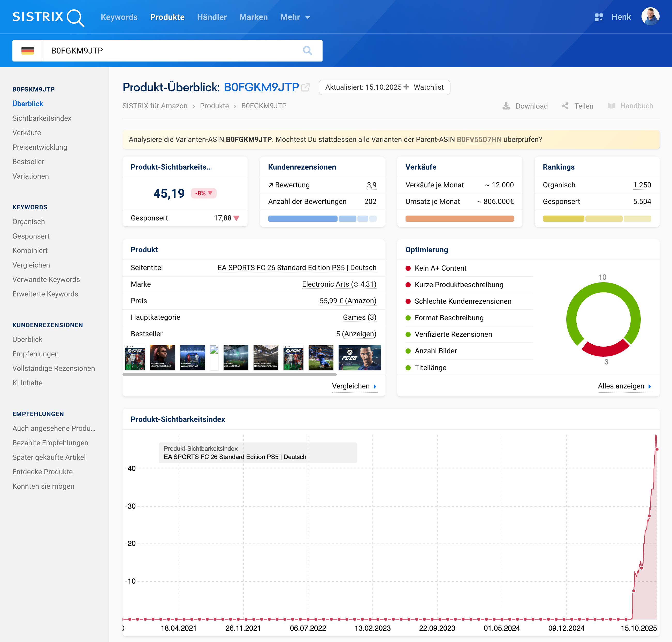
Task: Click the Download icon
Action: click(x=506, y=106)
